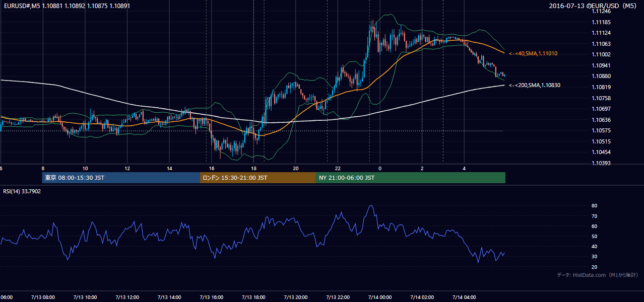Click the 200 SMA 1.10830 label
Viewport: 644px width, 302px height.
(x=535, y=85)
